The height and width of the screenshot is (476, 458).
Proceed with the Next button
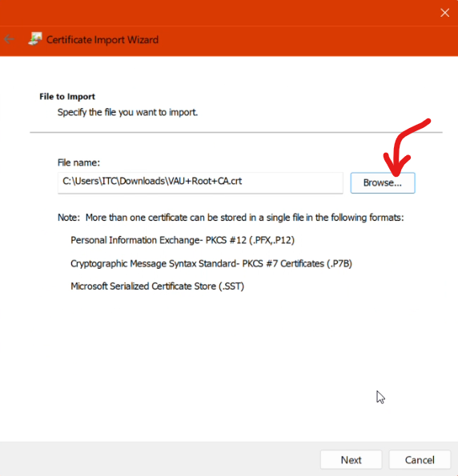coord(351,460)
